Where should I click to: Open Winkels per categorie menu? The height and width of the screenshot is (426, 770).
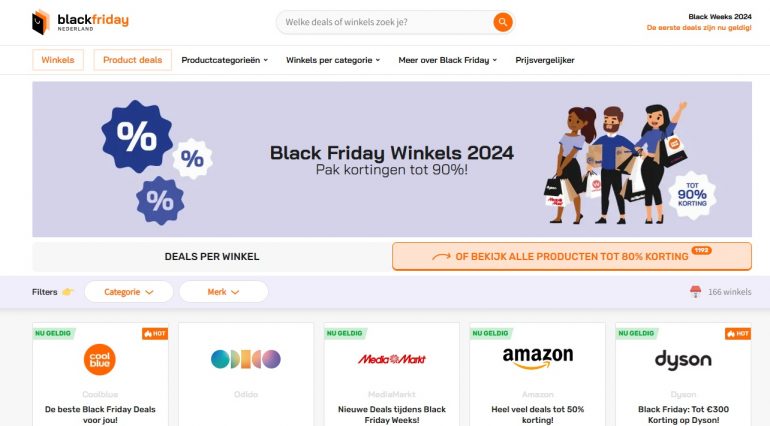(333, 60)
